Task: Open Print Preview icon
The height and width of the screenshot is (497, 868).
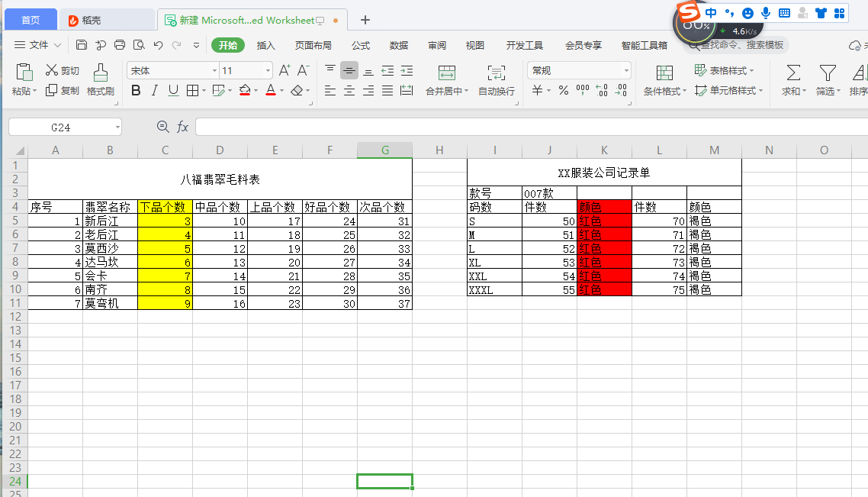Action: pyautogui.click(x=139, y=45)
